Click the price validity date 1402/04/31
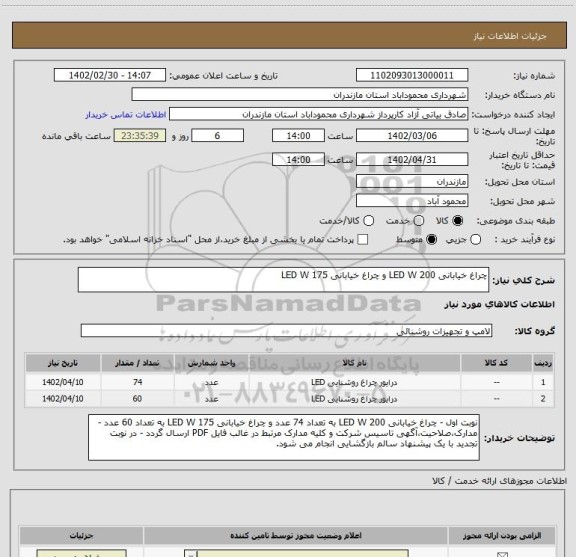 (x=412, y=159)
